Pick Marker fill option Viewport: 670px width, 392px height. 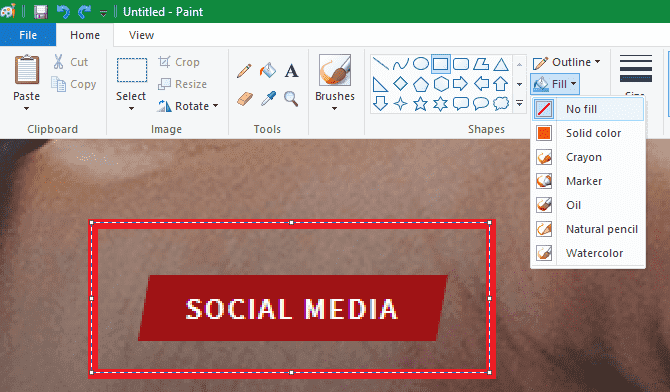pos(588,181)
